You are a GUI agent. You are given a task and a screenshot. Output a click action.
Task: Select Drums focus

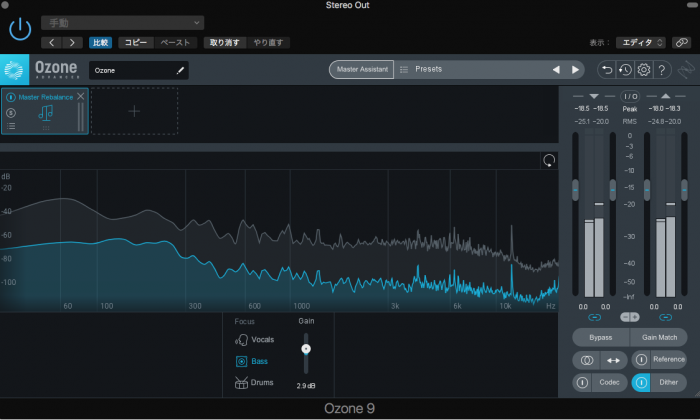254,383
